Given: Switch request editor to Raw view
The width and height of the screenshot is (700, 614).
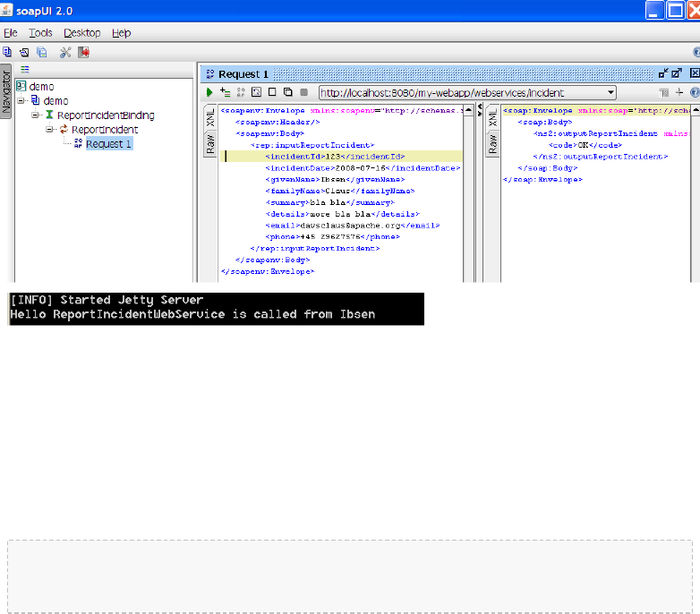Looking at the screenshot, I should coord(210,143).
